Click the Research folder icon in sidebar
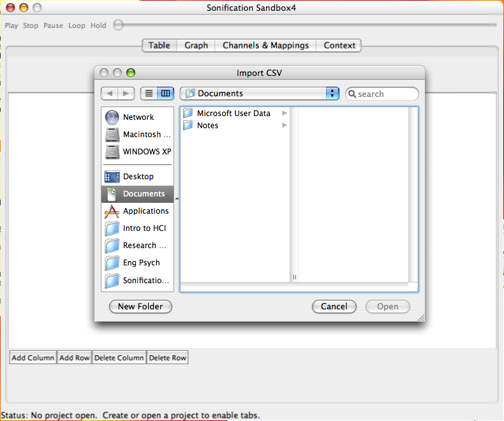504x421 pixels. 112,246
